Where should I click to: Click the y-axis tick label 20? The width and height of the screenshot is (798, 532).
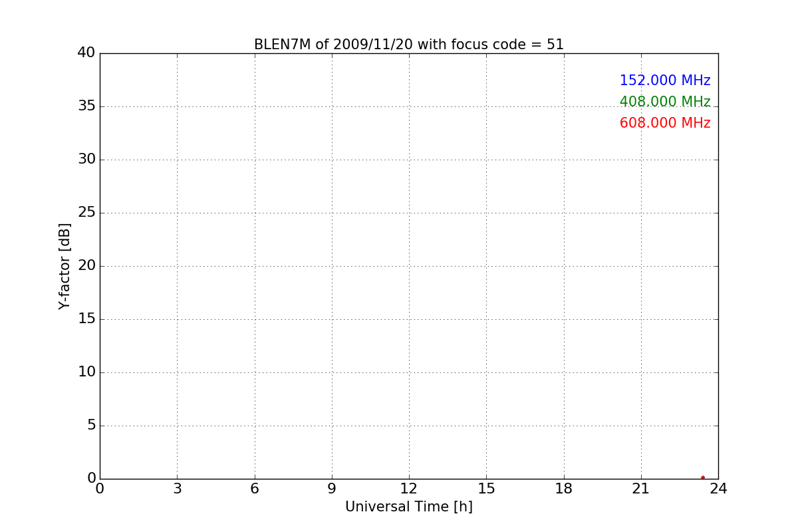point(86,265)
